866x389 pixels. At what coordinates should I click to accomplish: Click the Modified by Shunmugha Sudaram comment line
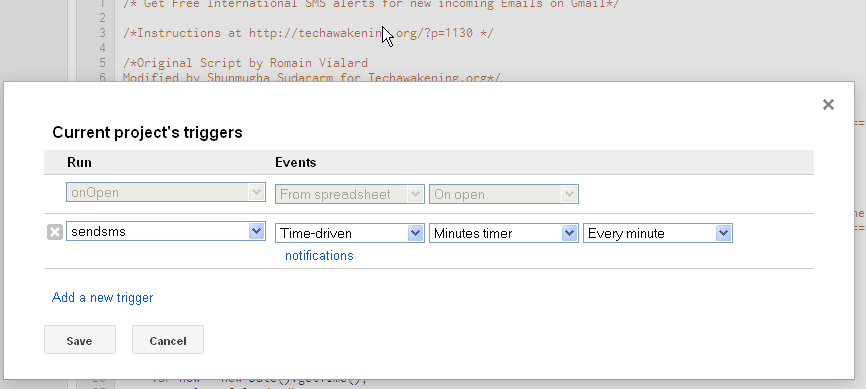point(311,77)
